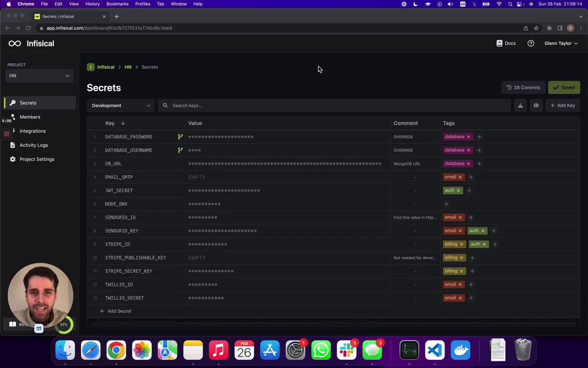Click override branch icon for DATABASE_PASSWORD
This screenshot has height=368, width=588.
pos(180,136)
